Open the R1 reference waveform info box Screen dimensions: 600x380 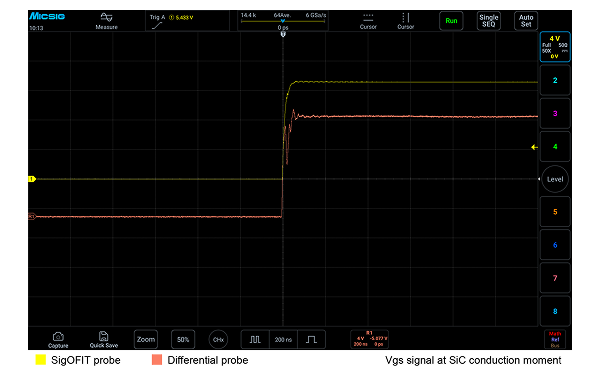pos(370,339)
